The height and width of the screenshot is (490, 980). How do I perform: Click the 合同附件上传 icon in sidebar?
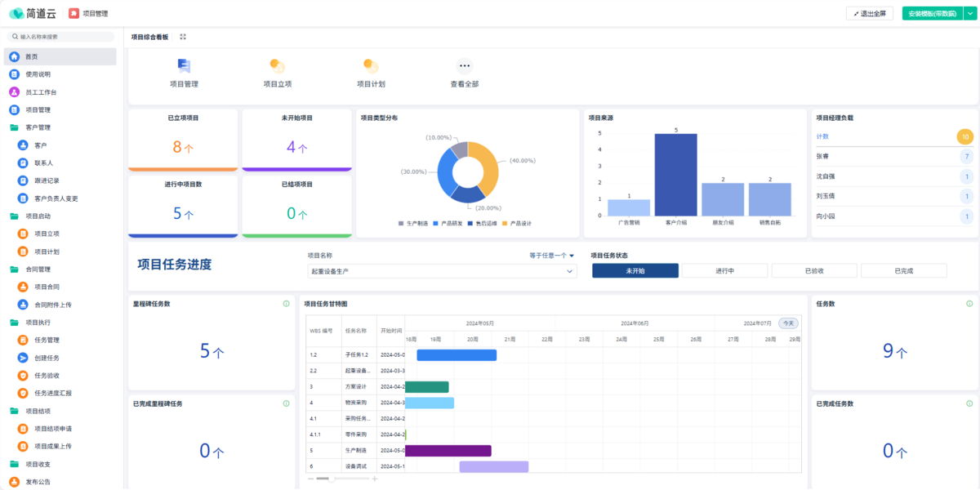point(23,305)
